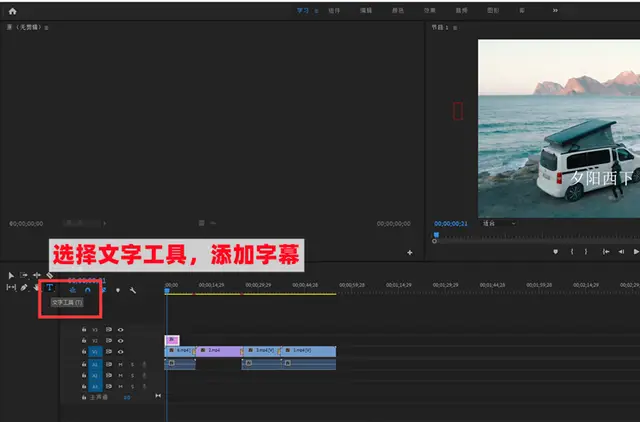
Task: Add marker in Program monitor
Action: click(556, 252)
